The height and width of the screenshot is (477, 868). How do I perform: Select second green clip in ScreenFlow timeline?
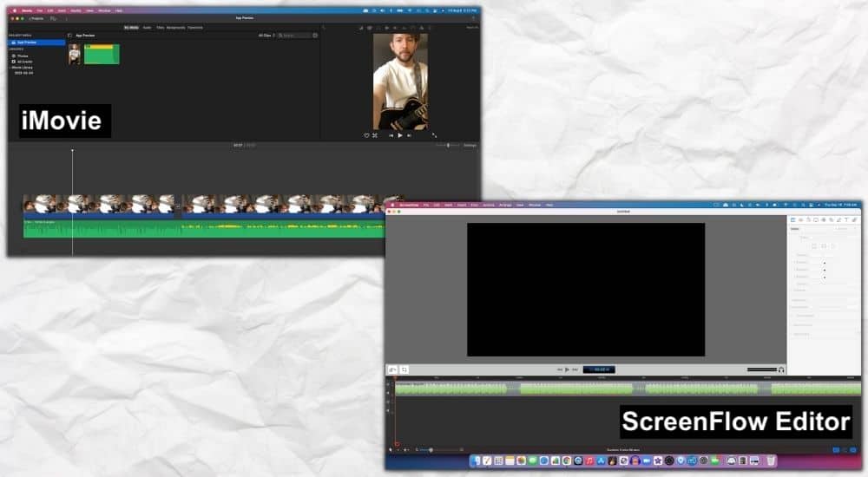576,389
